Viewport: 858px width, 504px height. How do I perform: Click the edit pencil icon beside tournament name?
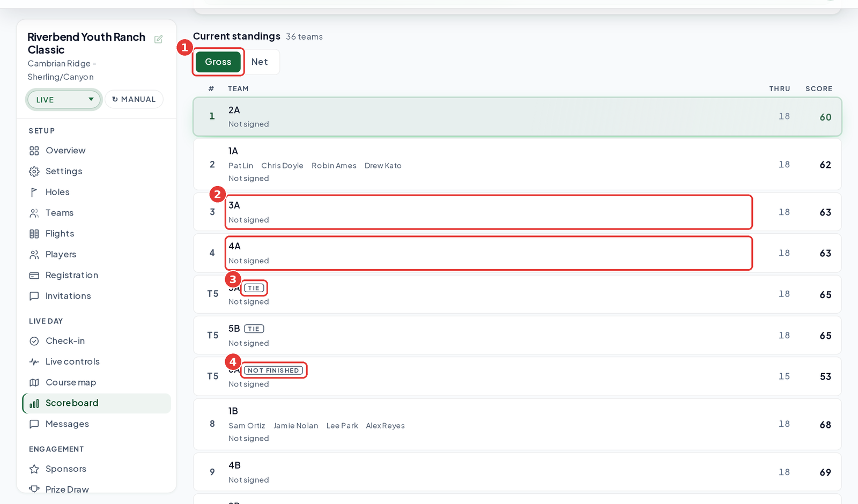(x=158, y=39)
